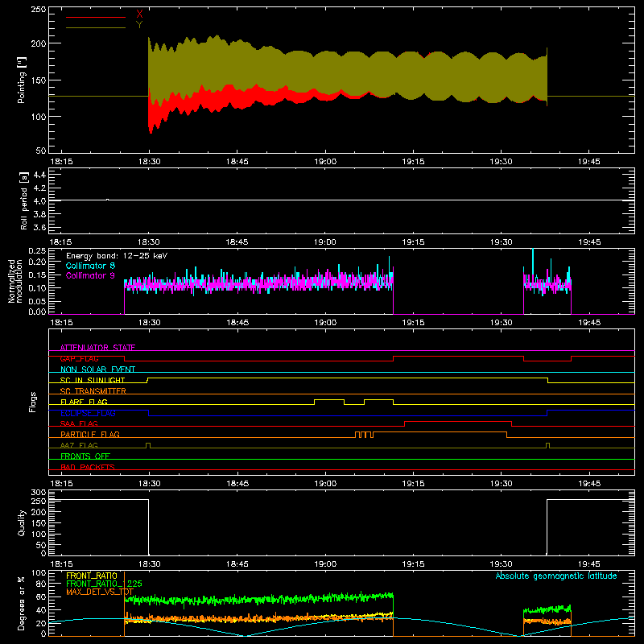The width and height of the screenshot is (644, 644).
Task: Click the 60 value on the Degrees axis
Action: pos(41,597)
